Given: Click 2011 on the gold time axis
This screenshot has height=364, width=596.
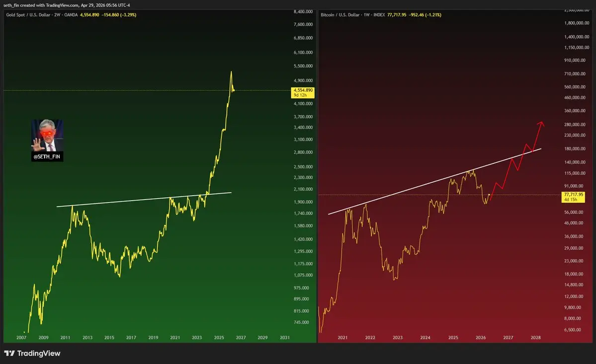Looking at the screenshot, I should 65,337.
